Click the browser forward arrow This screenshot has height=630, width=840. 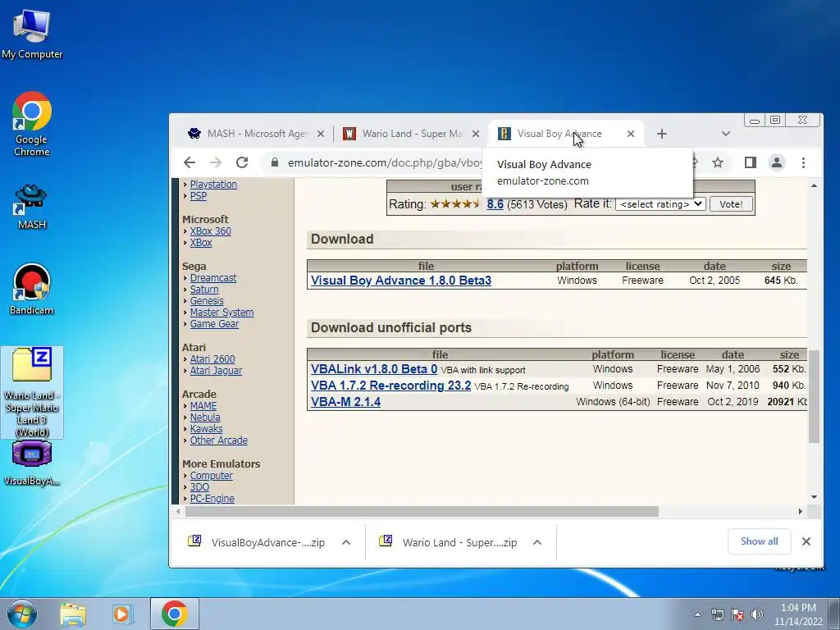click(x=216, y=162)
